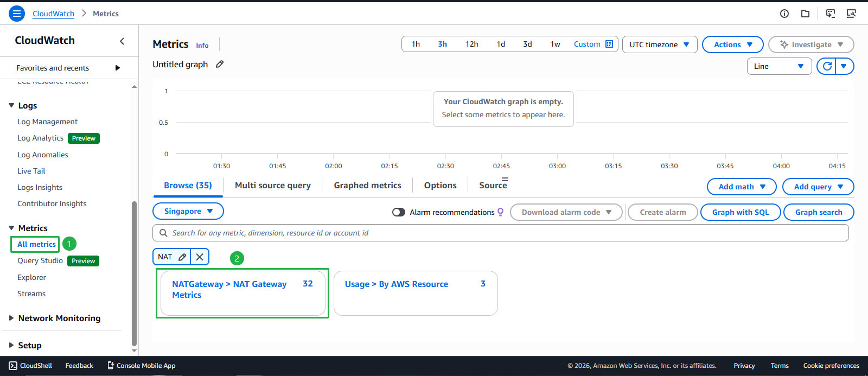The height and width of the screenshot is (376, 868).
Task: Switch to Graphed metrics tab
Action: tap(368, 185)
